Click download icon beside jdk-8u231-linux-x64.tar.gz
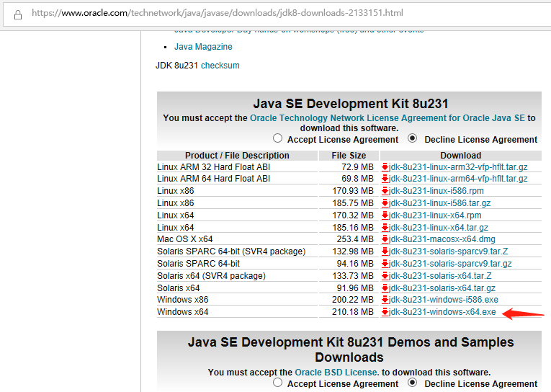Image resolution: width=551 pixels, height=392 pixels. pyautogui.click(x=385, y=228)
